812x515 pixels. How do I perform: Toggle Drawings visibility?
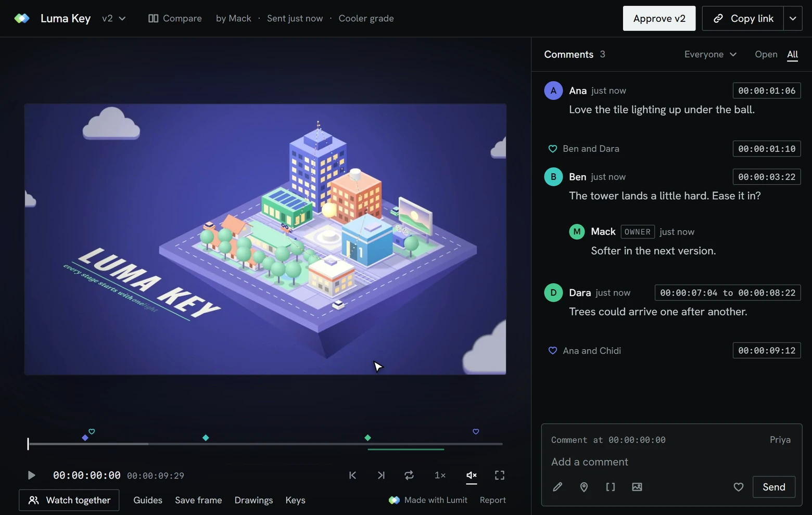[x=253, y=500]
